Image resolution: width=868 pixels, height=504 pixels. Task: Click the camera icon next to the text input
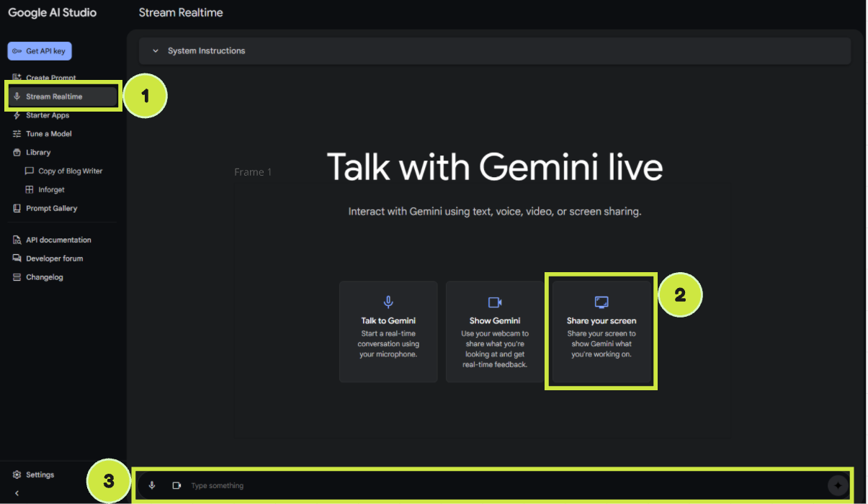pos(177,485)
